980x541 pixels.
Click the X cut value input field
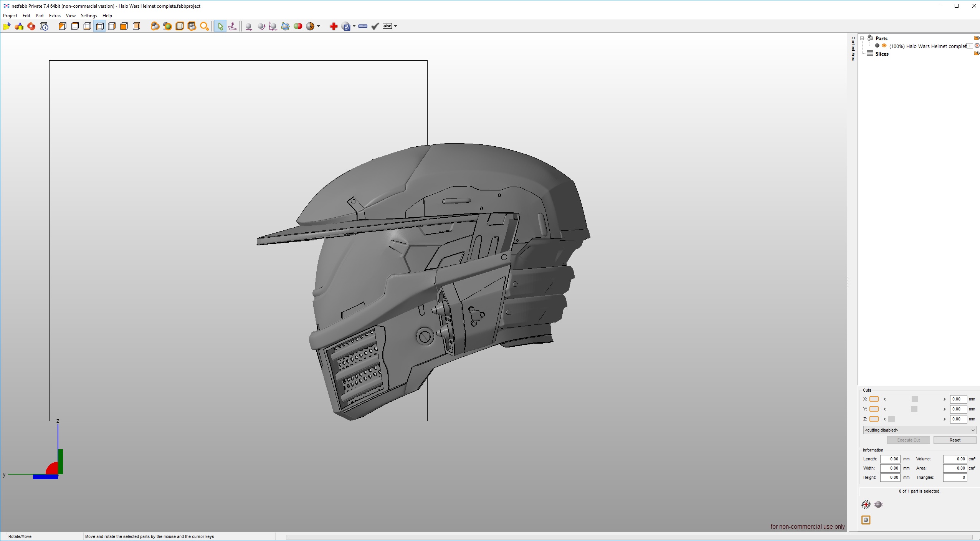coord(958,399)
